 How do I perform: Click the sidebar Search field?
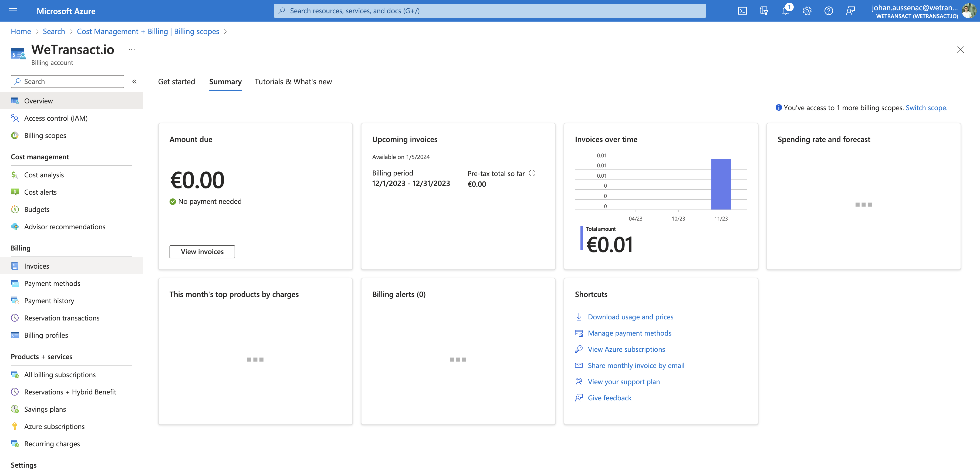(67, 82)
